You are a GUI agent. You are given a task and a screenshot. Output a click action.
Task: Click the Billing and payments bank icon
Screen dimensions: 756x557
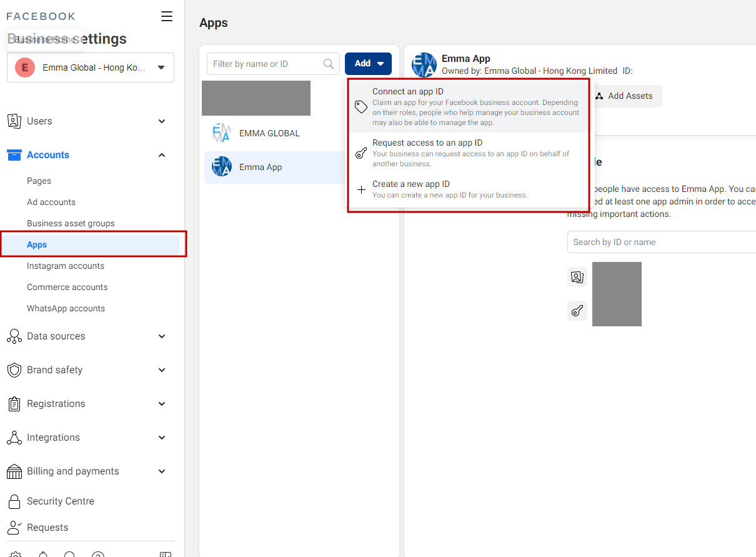tap(14, 471)
